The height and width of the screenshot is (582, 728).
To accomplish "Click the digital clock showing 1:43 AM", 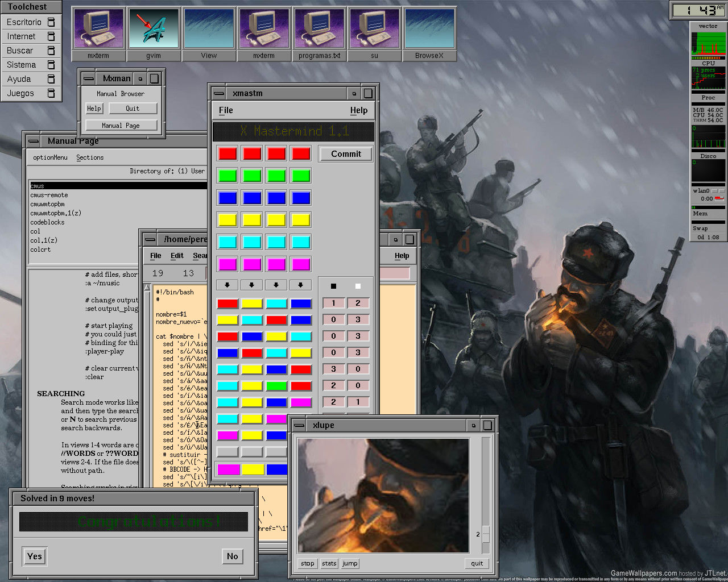I will (x=699, y=10).
